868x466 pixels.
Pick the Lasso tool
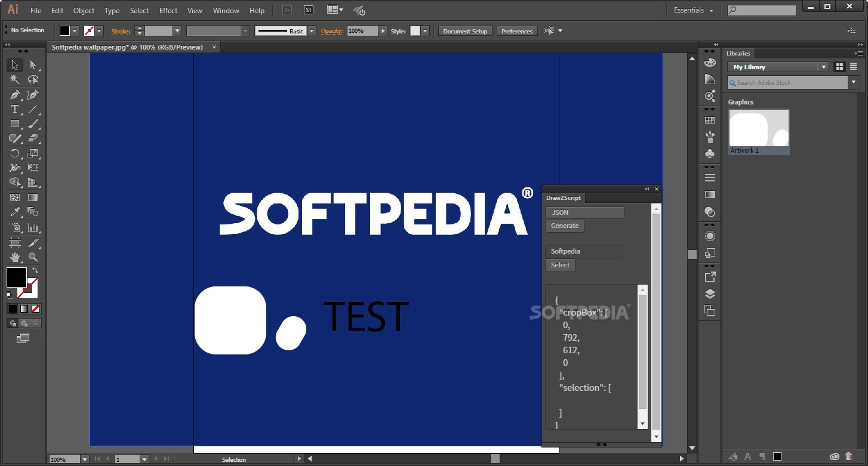[33, 79]
